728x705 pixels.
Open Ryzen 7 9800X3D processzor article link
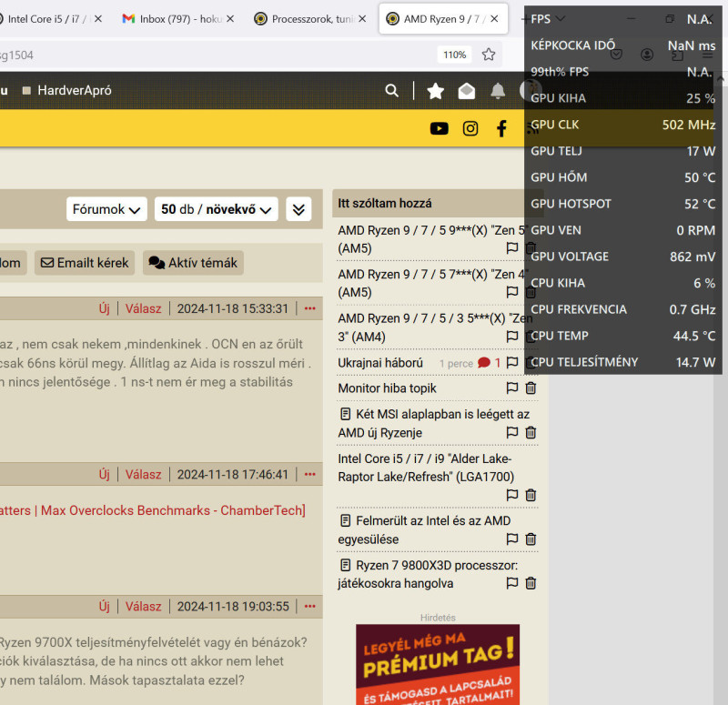428,574
